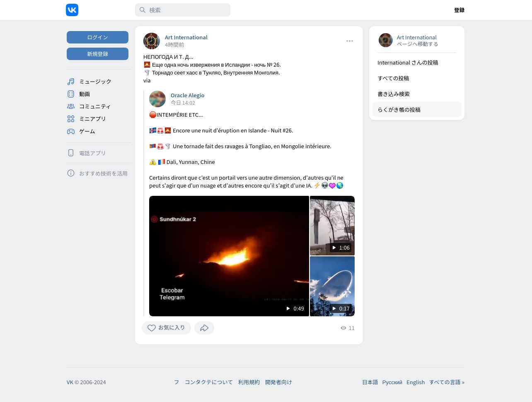This screenshot has width=532, height=402.
Task: Click the share arrow button
Action: coord(204,328)
